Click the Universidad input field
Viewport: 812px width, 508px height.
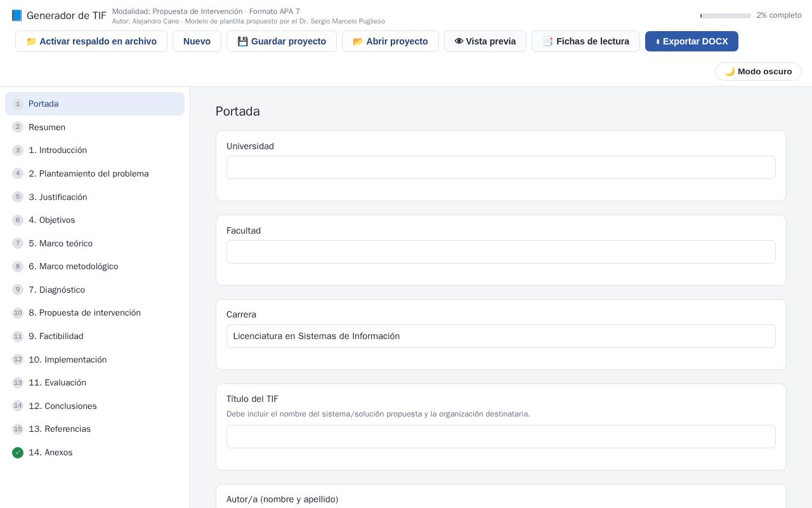[501, 168]
